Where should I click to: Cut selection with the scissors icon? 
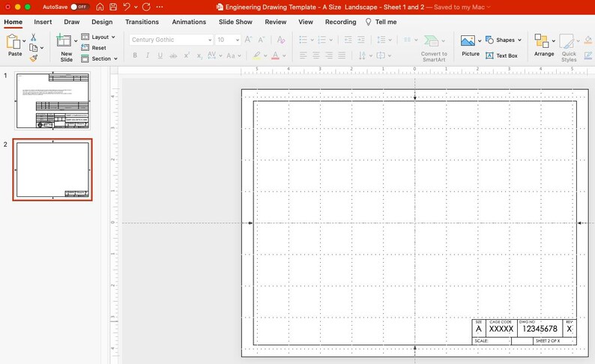point(34,37)
